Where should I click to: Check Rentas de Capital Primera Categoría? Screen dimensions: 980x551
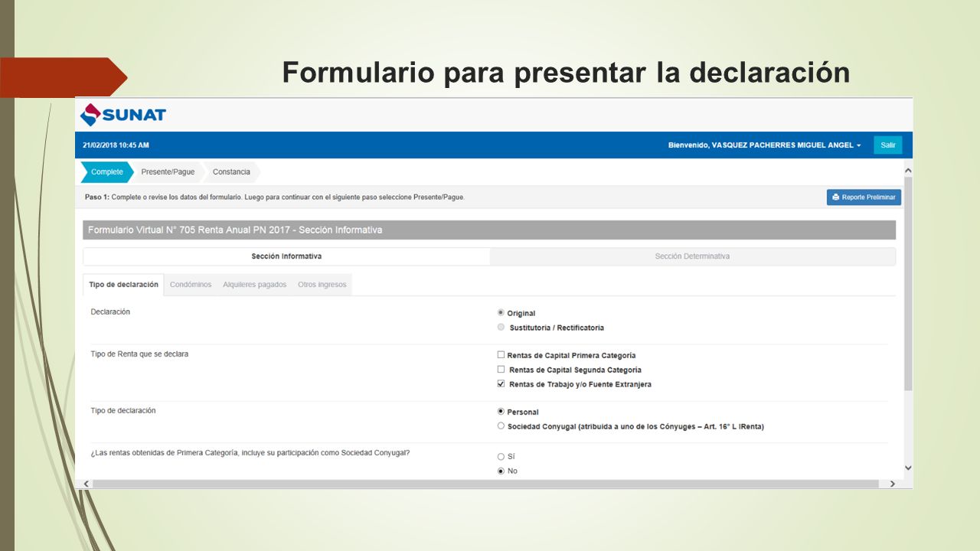click(501, 355)
